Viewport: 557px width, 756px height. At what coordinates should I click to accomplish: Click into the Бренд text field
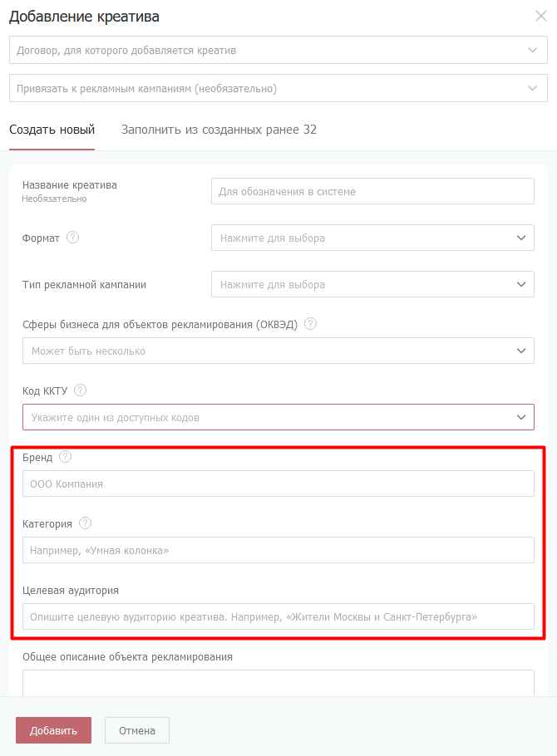coord(278,484)
